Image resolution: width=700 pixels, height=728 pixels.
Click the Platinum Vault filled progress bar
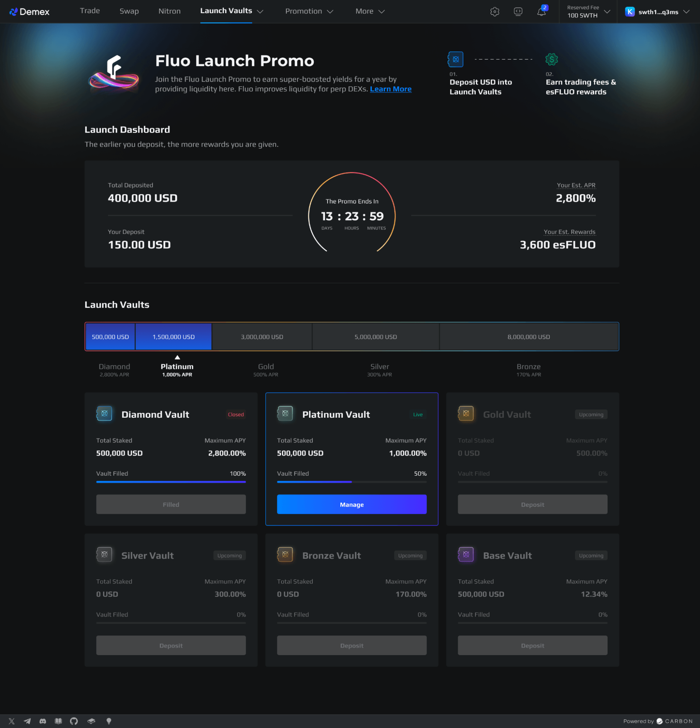[x=352, y=482]
